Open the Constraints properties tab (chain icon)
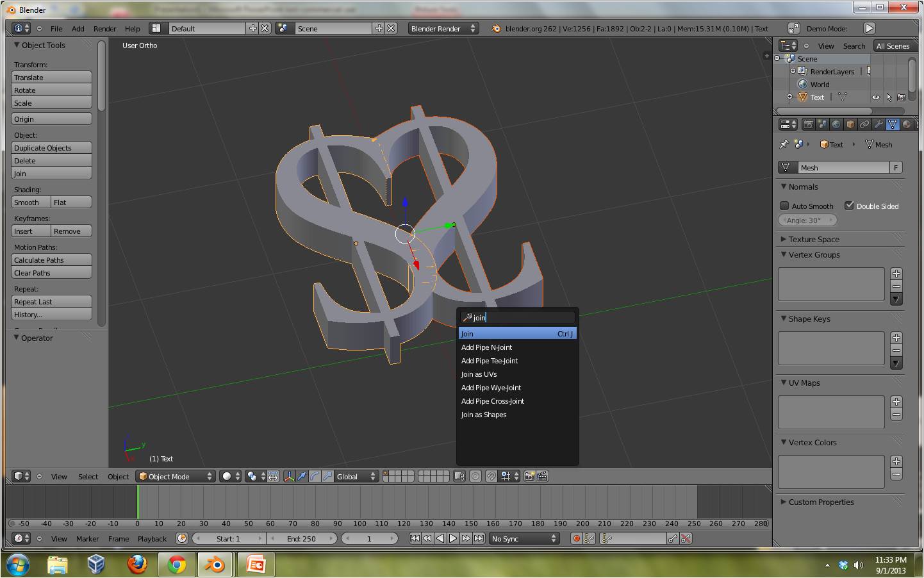 (864, 124)
